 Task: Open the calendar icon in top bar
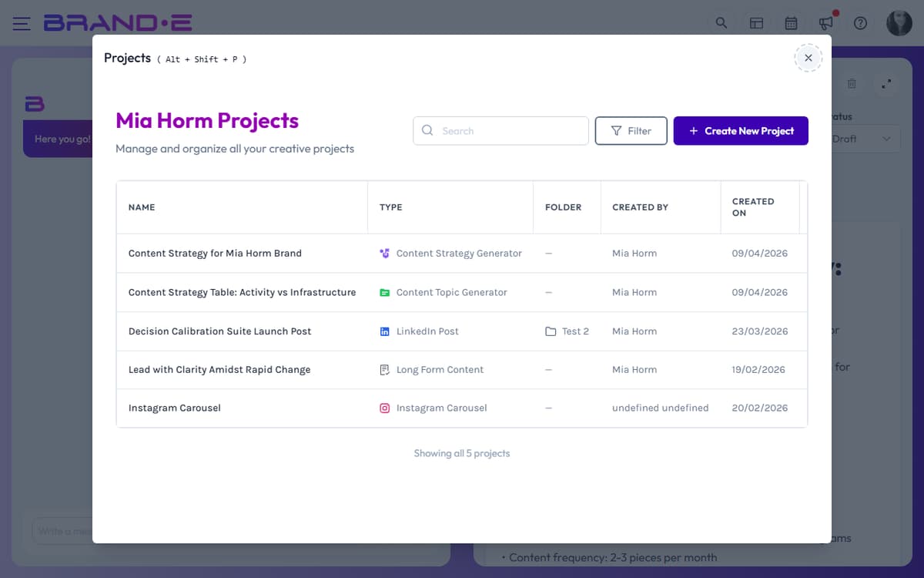[x=791, y=23]
